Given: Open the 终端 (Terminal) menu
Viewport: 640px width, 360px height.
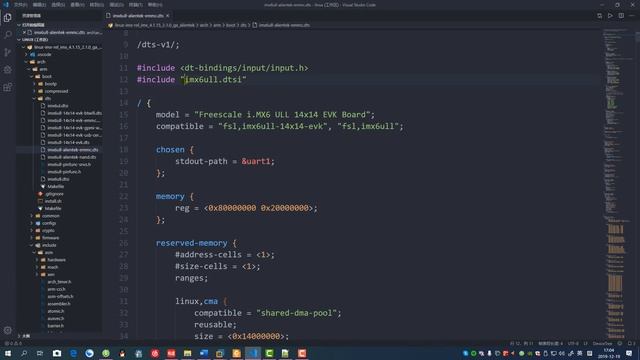Looking at the screenshot, I should click(135, 5).
